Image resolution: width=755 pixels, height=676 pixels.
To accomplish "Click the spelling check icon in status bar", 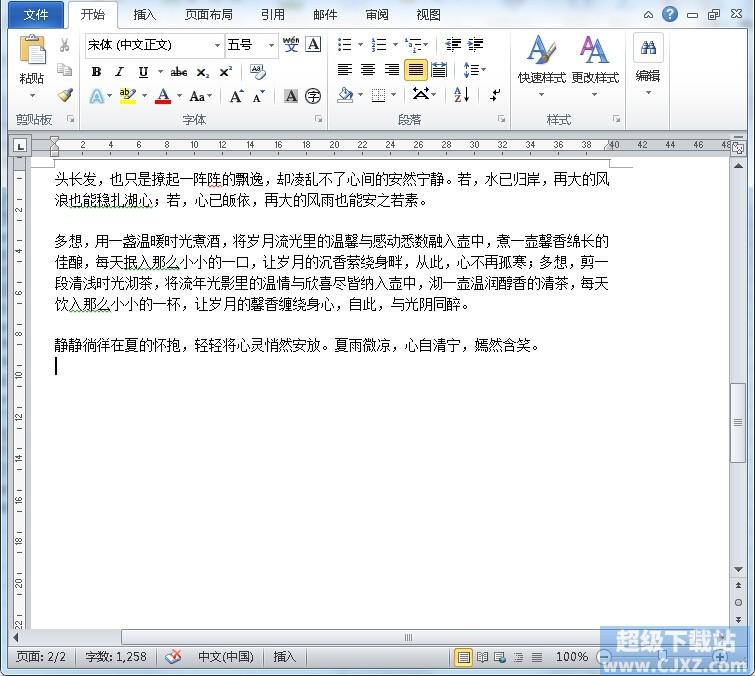I will 174,657.
